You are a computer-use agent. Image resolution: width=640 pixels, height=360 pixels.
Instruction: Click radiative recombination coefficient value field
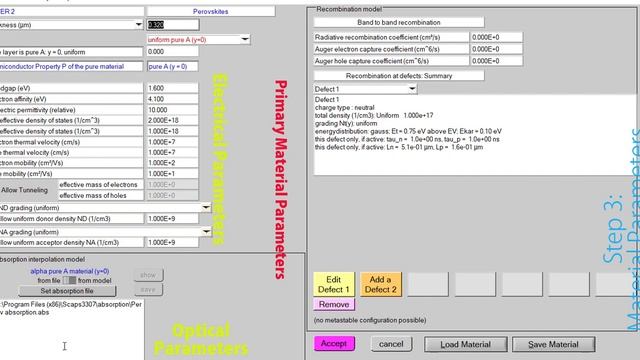[x=496, y=37]
